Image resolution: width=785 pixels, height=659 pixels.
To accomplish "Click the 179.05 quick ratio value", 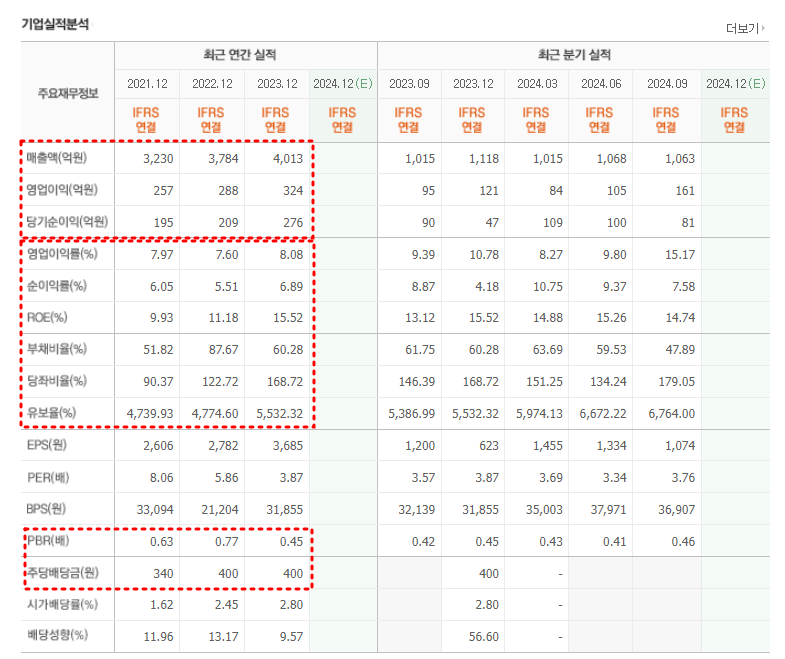I will point(677,382).
